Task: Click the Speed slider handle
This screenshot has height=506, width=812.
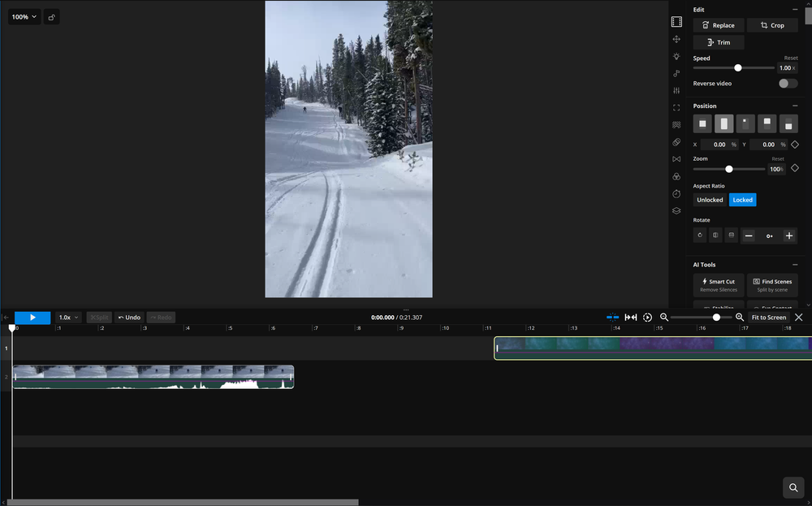Action: (x=737, y=68)
